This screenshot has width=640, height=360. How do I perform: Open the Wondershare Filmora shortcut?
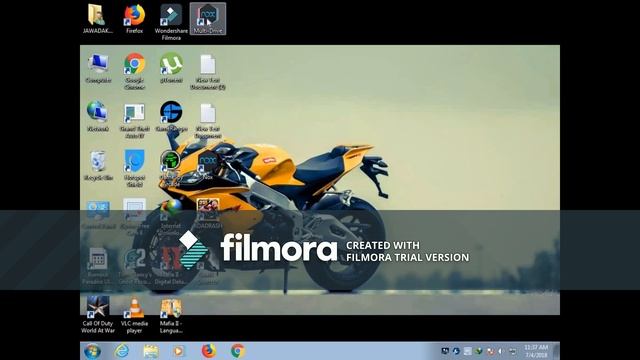(171, 22)
